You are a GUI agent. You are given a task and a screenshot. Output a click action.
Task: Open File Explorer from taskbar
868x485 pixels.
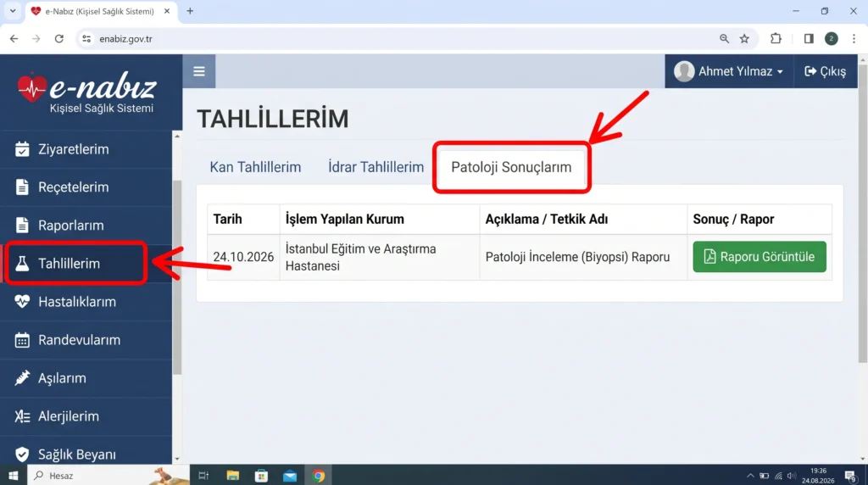point(232,476)
